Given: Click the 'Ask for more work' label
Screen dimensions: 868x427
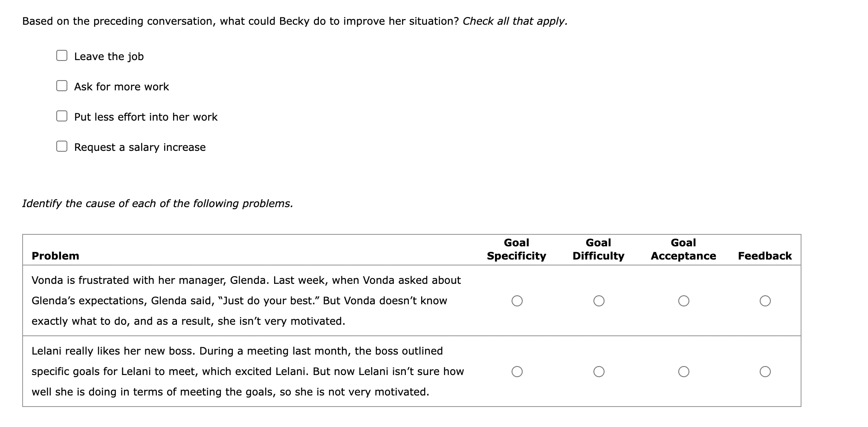Looking at the screenshot, I should 122,87.
